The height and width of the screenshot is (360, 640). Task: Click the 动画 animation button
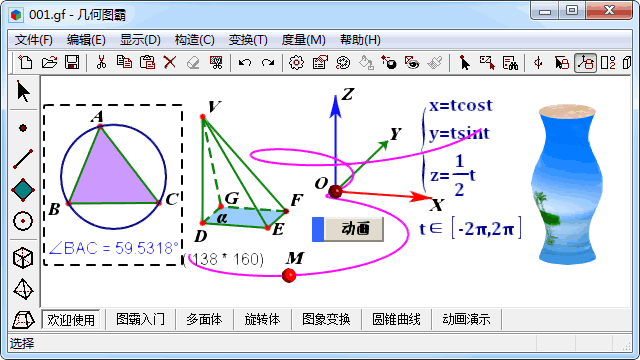[348, 229]
